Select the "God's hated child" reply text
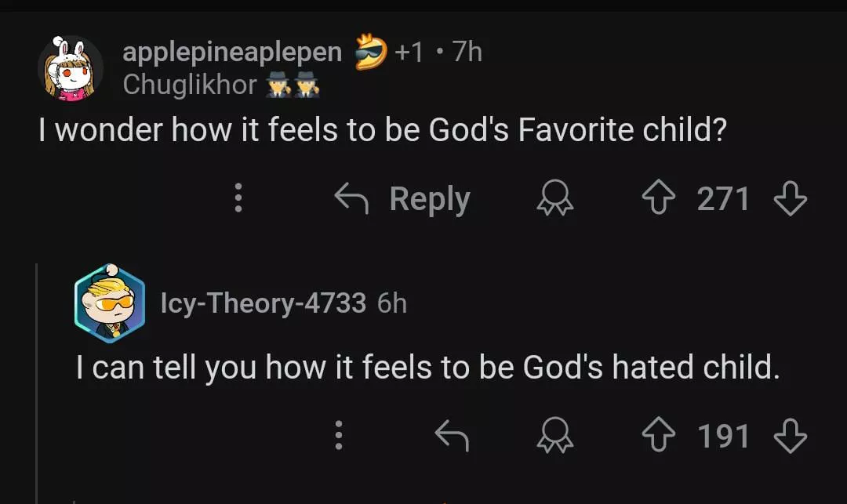The image size is (847, 504). coord(427,367)
